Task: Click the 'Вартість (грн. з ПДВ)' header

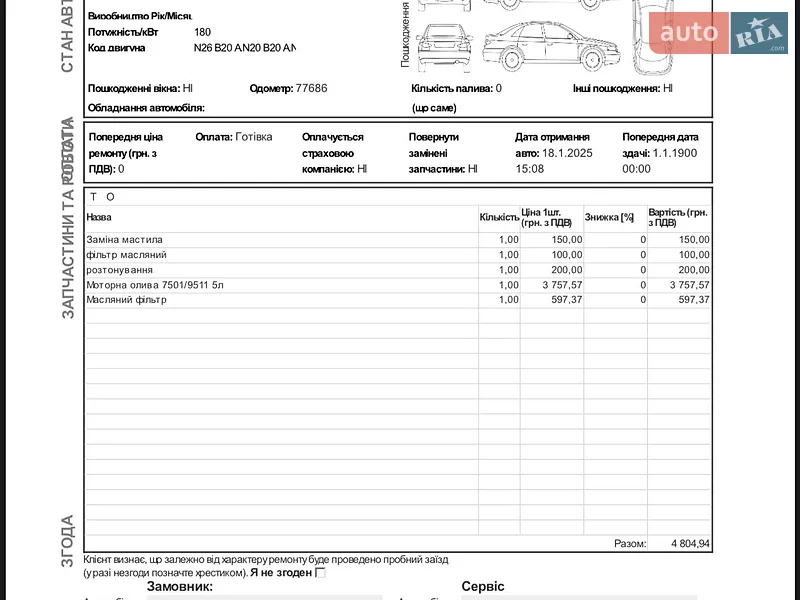Action: point(678,217)
